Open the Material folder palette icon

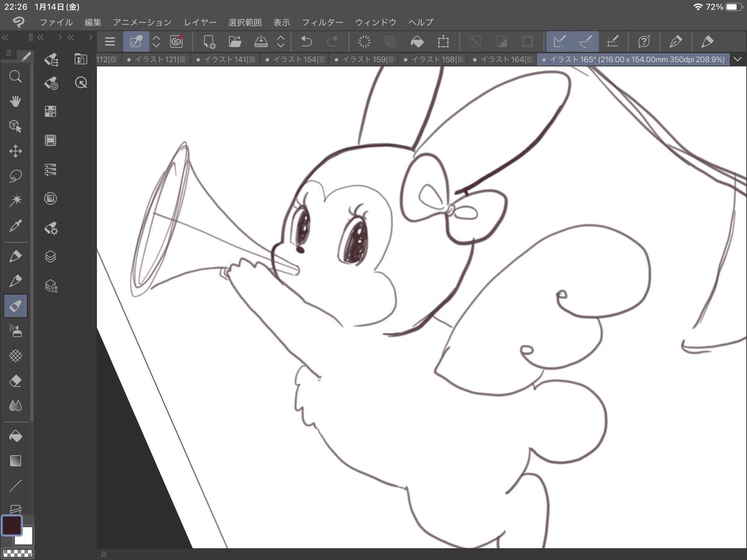coord(80,59)
